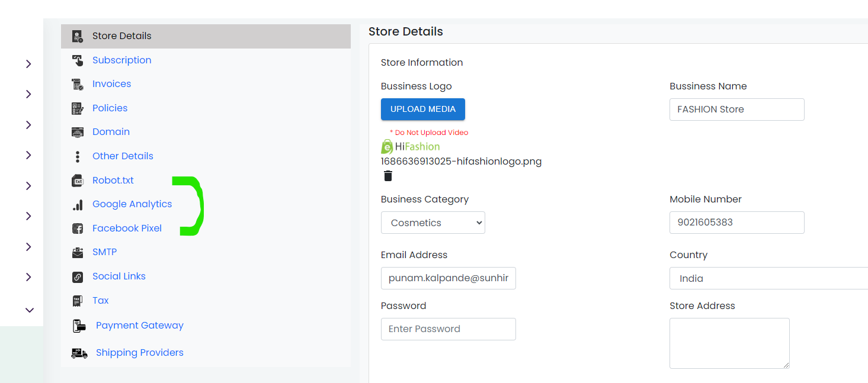Click the UPLOAD MEDIA button

423,109
